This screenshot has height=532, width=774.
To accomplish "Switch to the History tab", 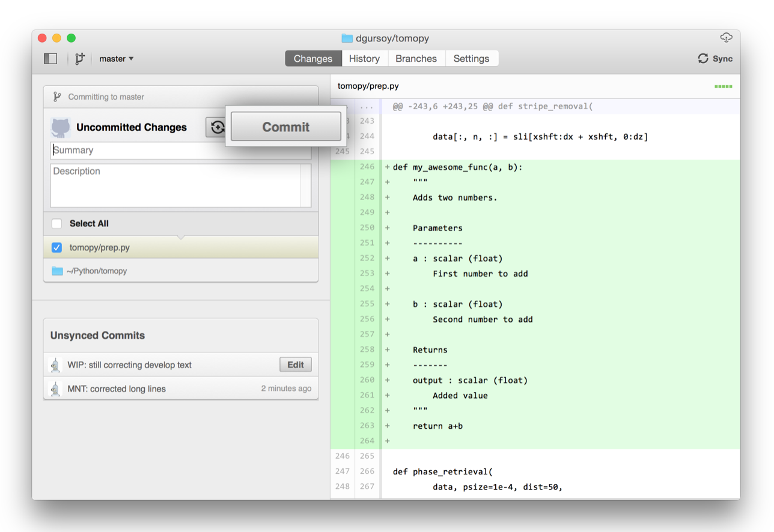I will [364, 58].
